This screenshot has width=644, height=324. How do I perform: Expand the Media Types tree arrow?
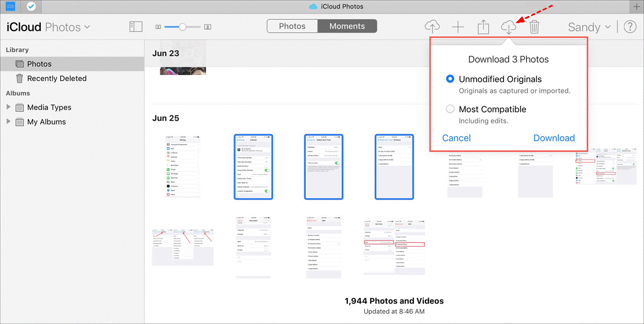[x=8, y=107]
